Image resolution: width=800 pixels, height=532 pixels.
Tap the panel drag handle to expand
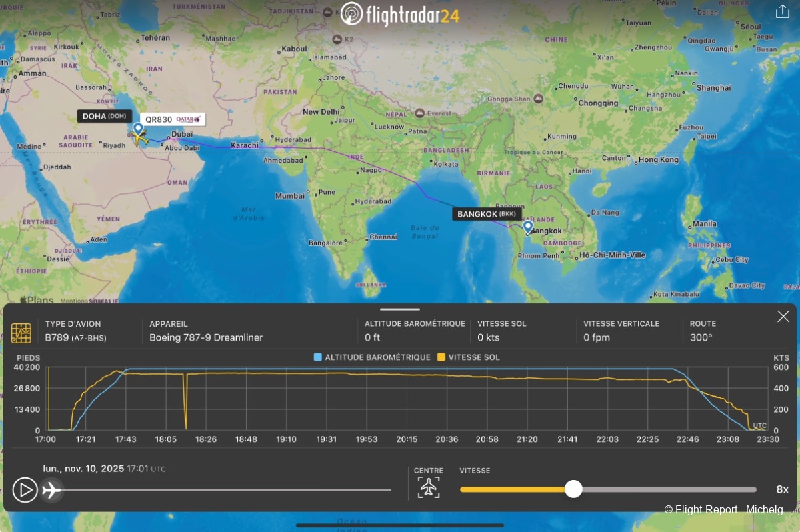coord(400,309)
